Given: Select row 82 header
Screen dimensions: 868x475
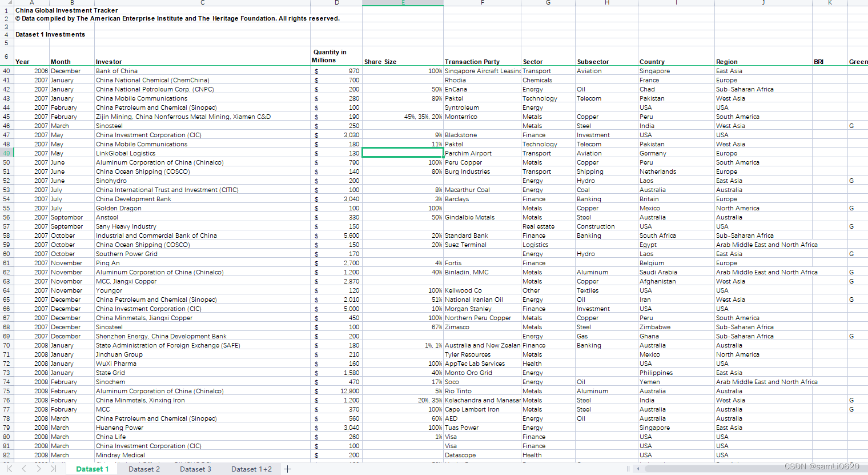Looking at the screenshot, I should tap(6, 455).
